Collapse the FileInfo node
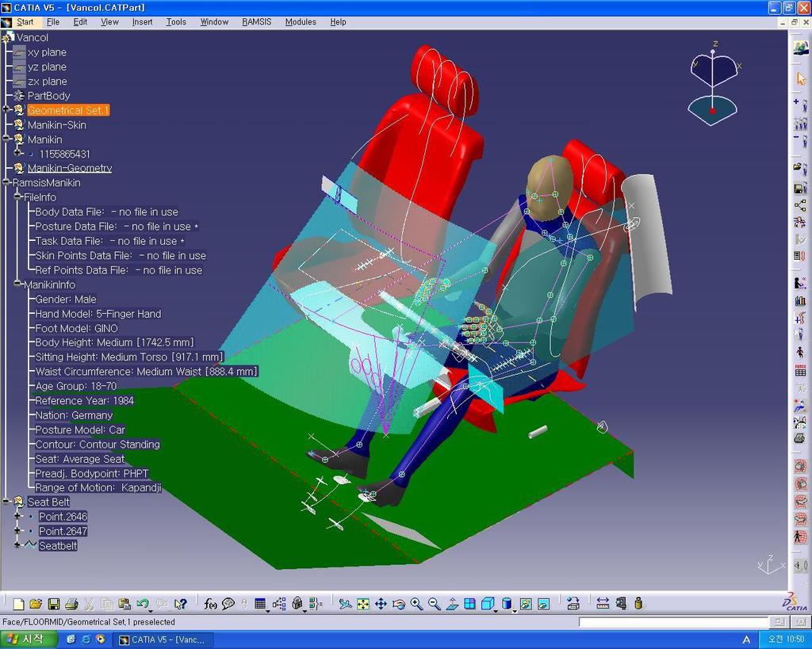812x649 pixels. pos(18,197)
